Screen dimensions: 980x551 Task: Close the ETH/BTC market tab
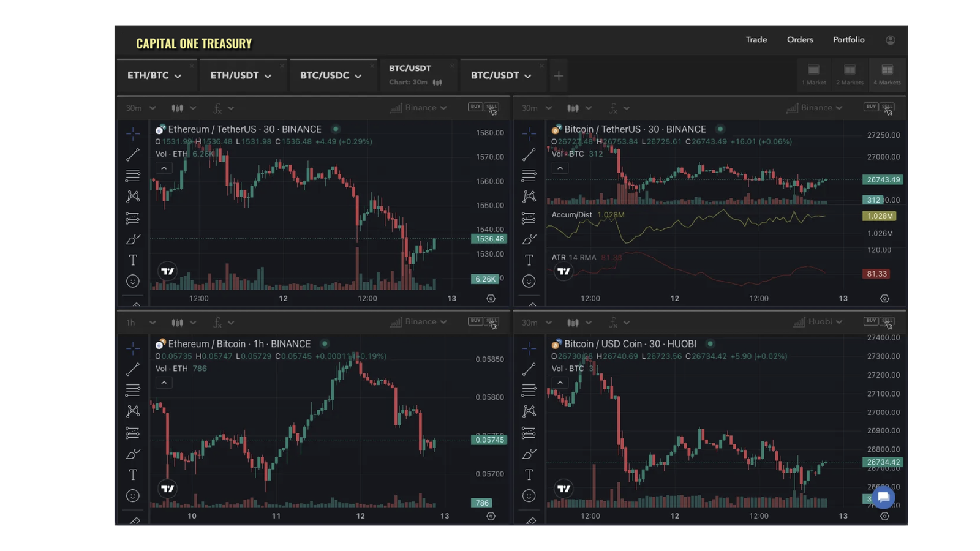tap(192, 66)
